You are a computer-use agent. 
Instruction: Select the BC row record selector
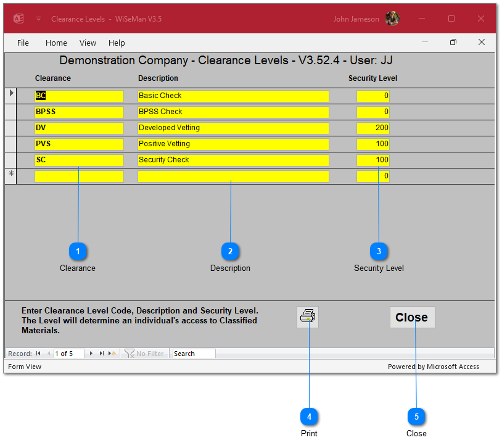[11, 96]
